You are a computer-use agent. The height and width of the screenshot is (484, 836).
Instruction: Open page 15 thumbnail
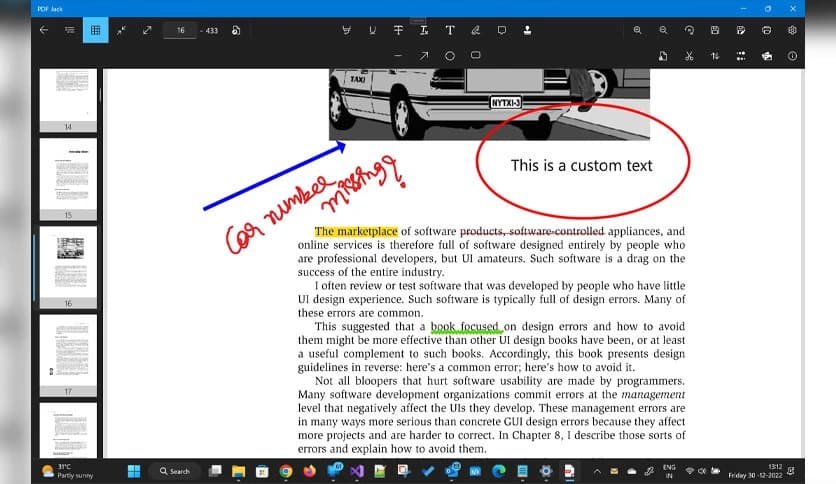pos(68,177)
